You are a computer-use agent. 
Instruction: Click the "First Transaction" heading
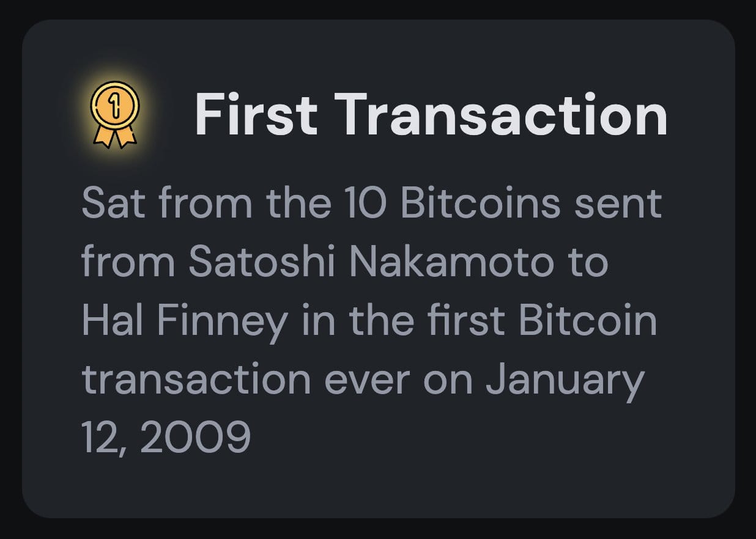coord(431,116)
